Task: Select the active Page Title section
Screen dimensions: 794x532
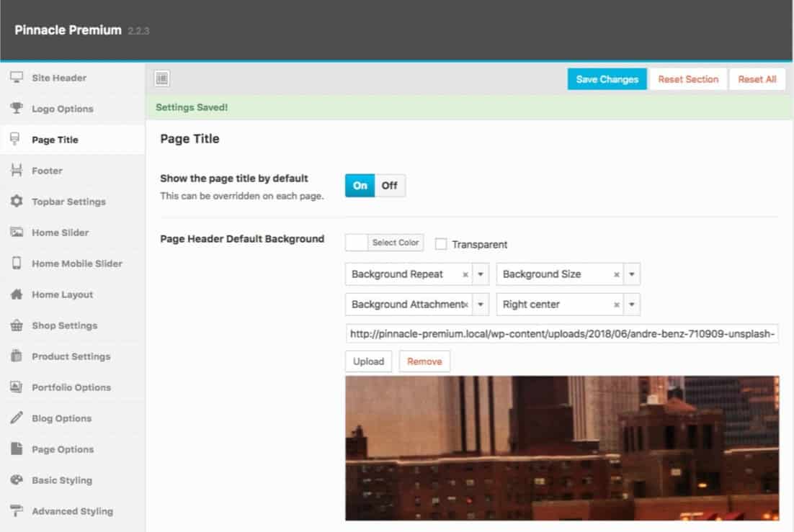Action: tap(73, 139)
